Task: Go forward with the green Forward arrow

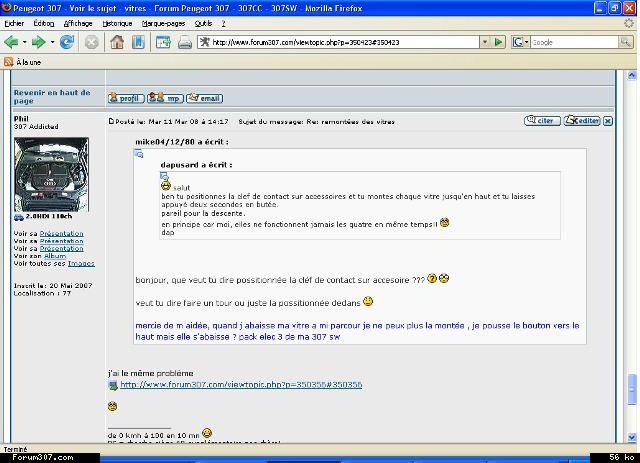Action: pyautogui.click(x=38, y=42)
